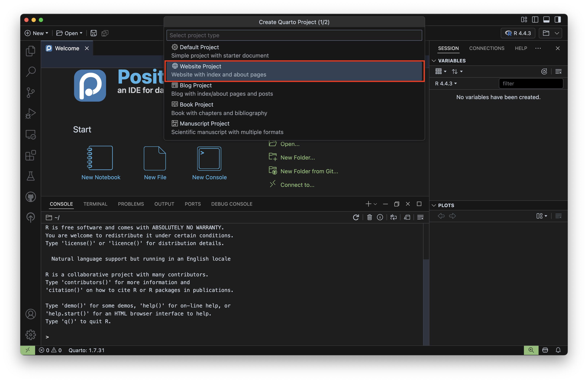Collapse the PLOTS section
Viewport: 588px width, 382px height.
433,205
